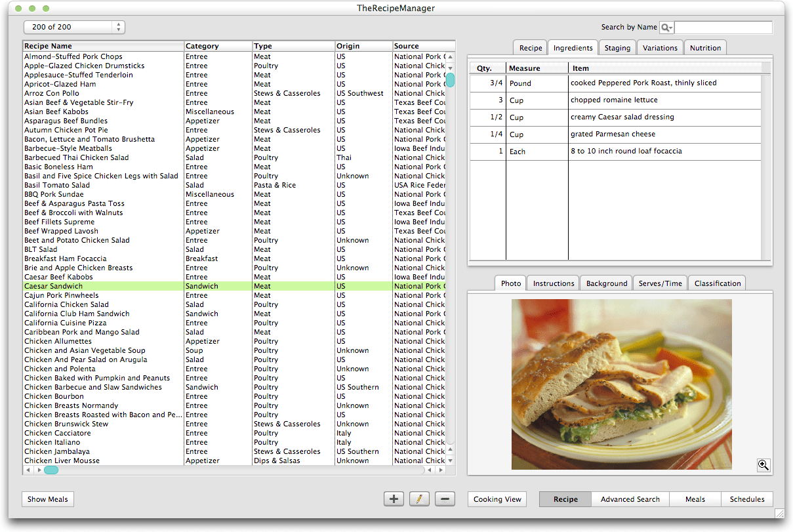
Task: Switch to the Nutrition tab
Action: tap(705, 48)
